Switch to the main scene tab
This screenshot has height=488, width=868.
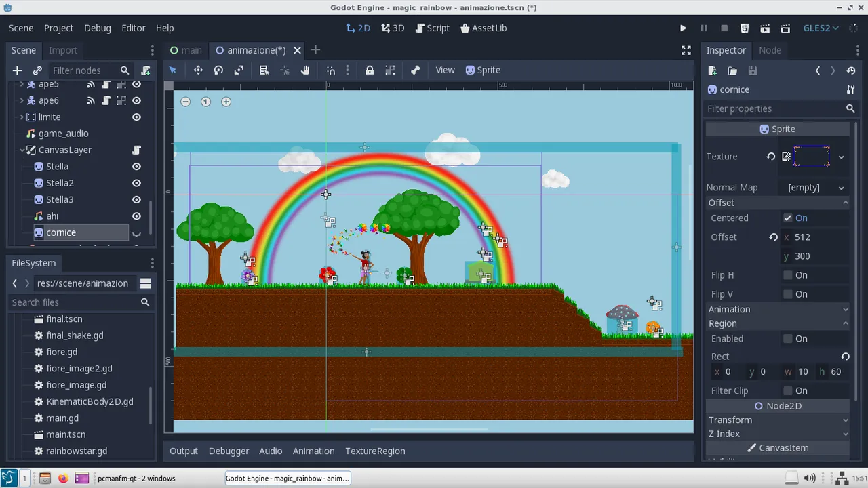pyautogui.click(x=186, y=50)
